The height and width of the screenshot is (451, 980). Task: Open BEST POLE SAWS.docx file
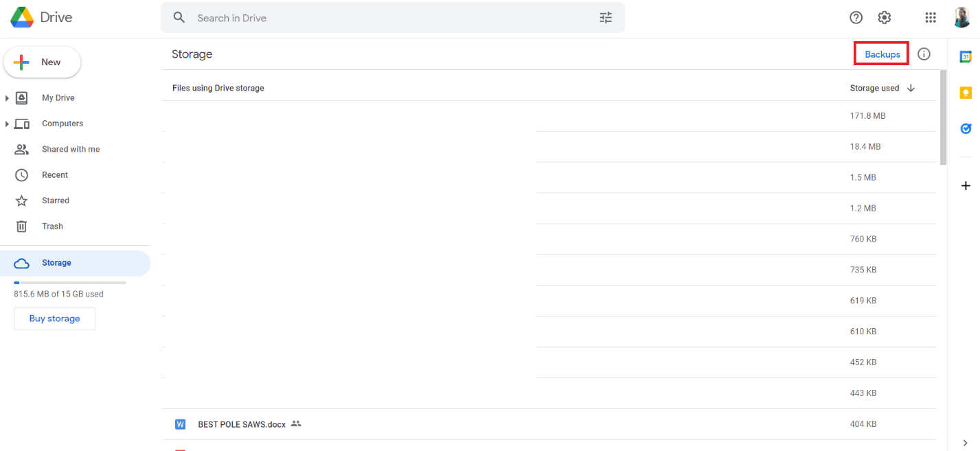242,424
